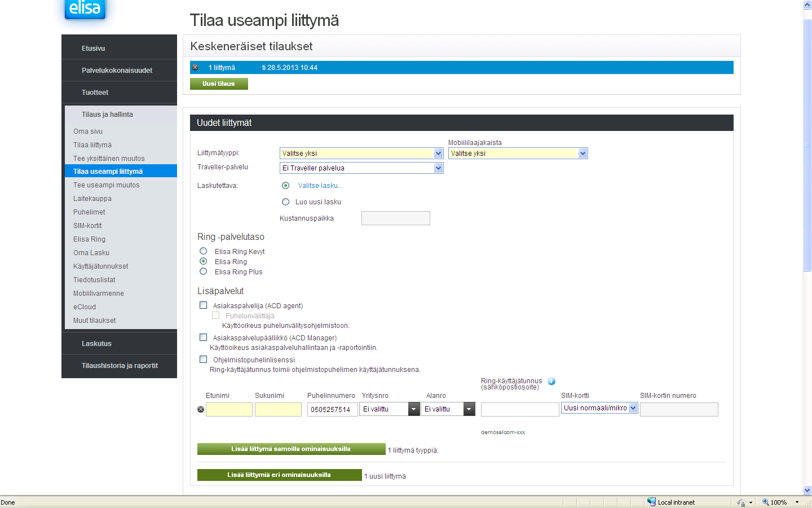Click Uusi tilaus button

219,84
